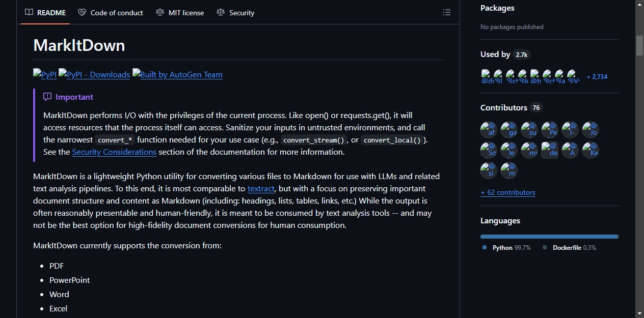
Task: Click the page scrollbar down arrow
Action: pyautogui.click(x=639, y=313)
